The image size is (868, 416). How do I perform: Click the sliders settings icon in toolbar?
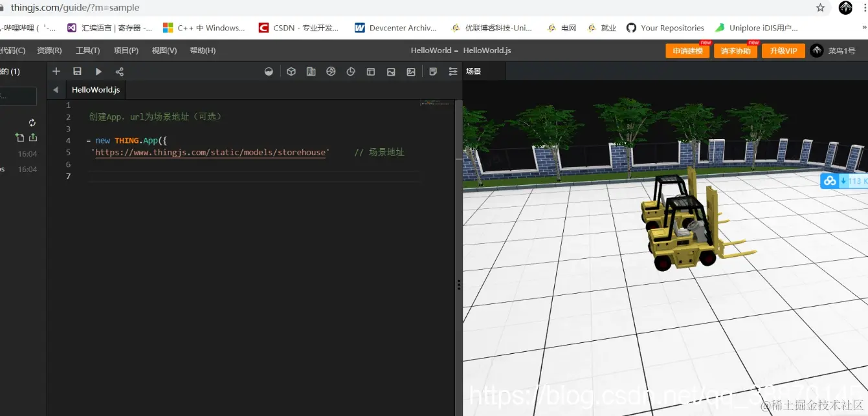pos(453,71)
